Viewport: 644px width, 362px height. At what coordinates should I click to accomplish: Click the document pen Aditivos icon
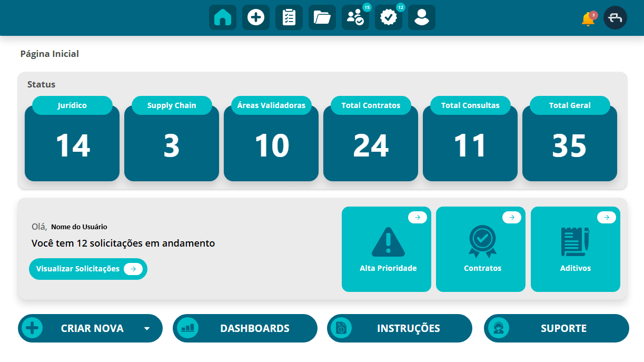[575, 242]
